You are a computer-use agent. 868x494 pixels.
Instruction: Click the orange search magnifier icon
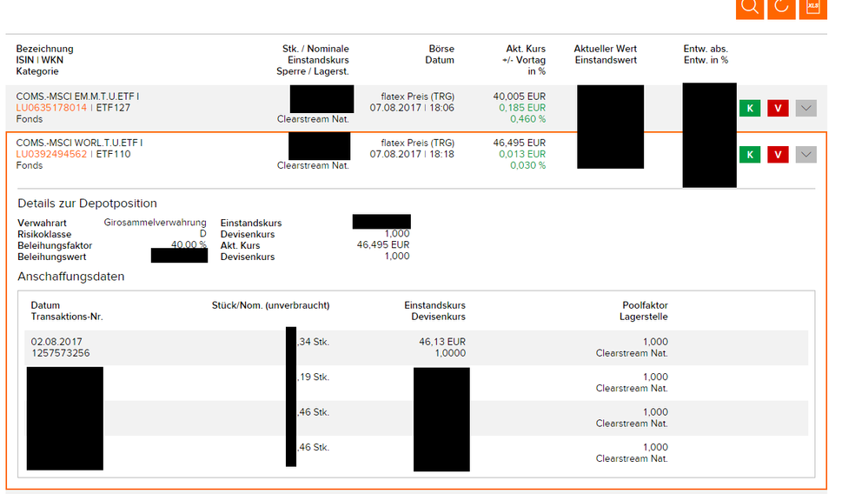pyautogui.click(x=750, y=7)
